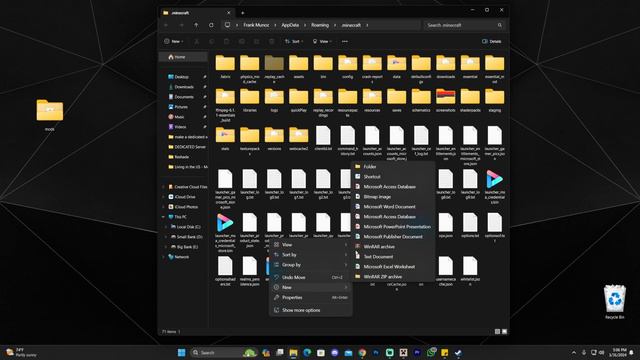Create a new Bitmap image
The width and height of the screenshot is (640, 360).
pos(393,197)
